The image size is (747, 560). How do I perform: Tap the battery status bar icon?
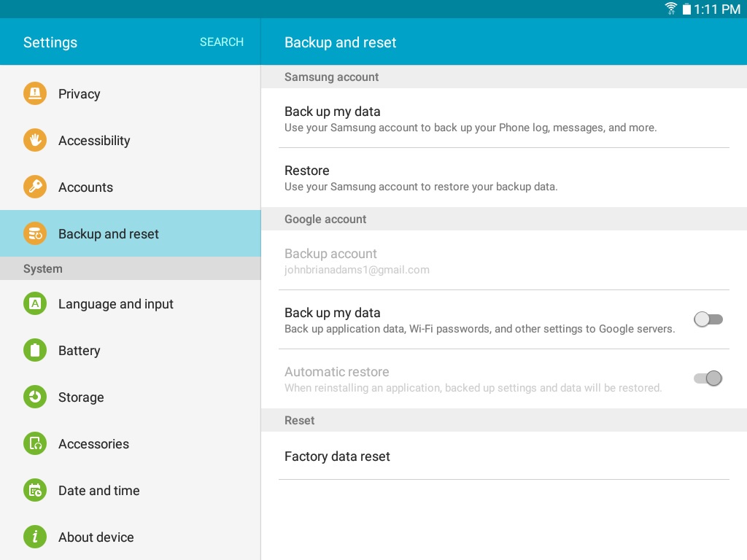[x=686, y=9]
